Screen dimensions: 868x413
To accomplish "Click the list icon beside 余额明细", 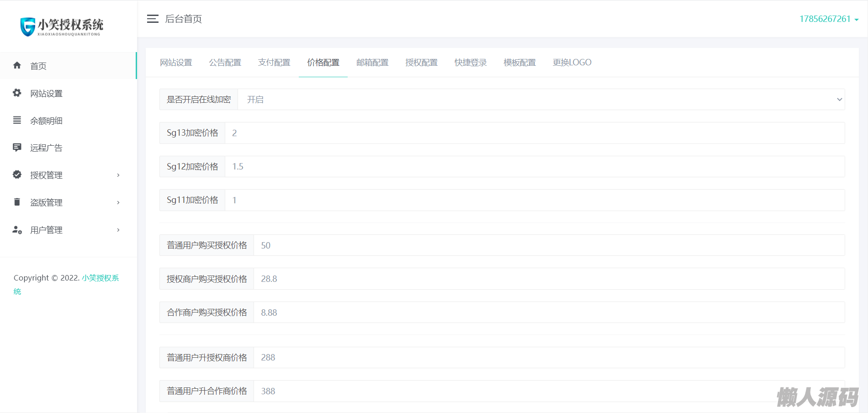I will (17, 120).
